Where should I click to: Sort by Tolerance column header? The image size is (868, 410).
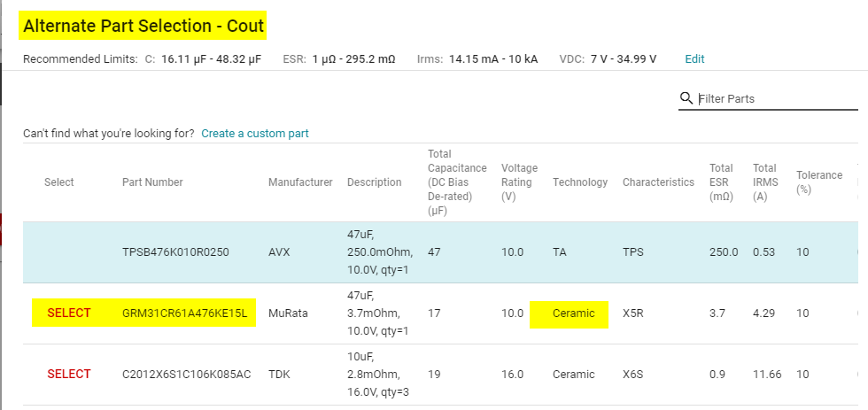819,182
